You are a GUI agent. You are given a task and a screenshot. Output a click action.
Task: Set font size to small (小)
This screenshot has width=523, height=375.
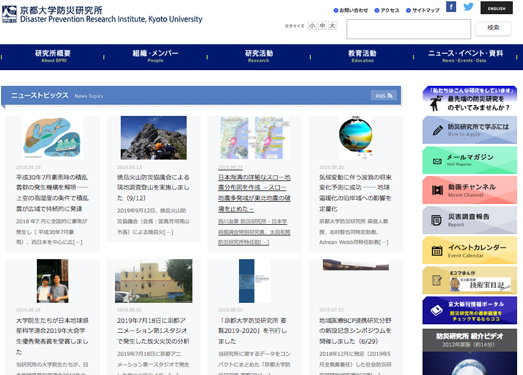312,26
